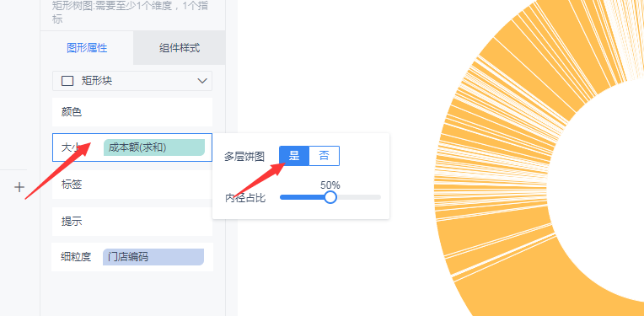Open the 细粒度 property row label
The image size is (644, 316).
click(x=76, y=257)
